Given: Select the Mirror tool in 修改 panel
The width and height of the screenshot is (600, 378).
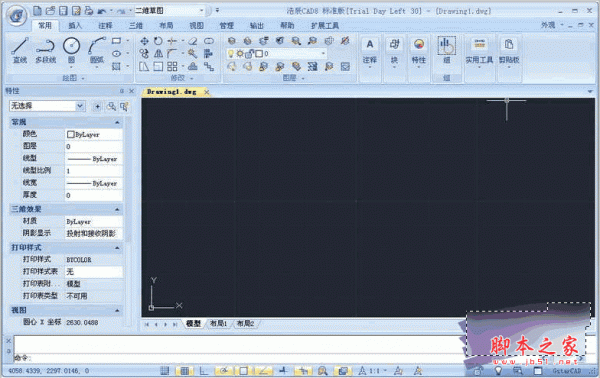Looking at the screenshot, I should [158, 54].
